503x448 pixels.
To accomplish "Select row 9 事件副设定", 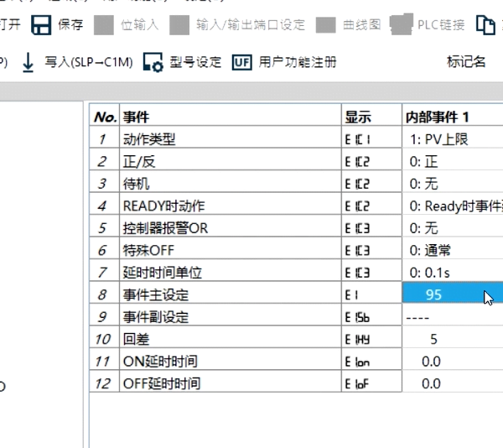I will coord(155,317).
